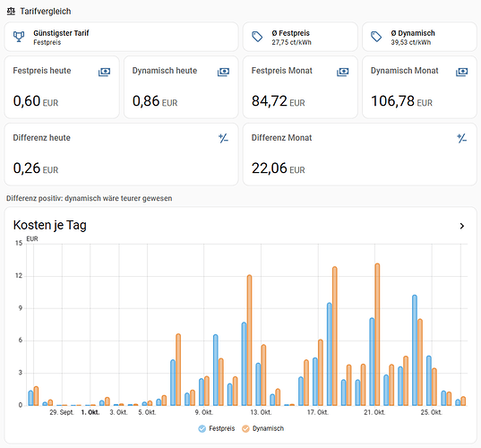This screenshot has width=481, height=448.
Task: Click the tallest orange bar near 21. Okt.
Action: (x=377, y=334)
